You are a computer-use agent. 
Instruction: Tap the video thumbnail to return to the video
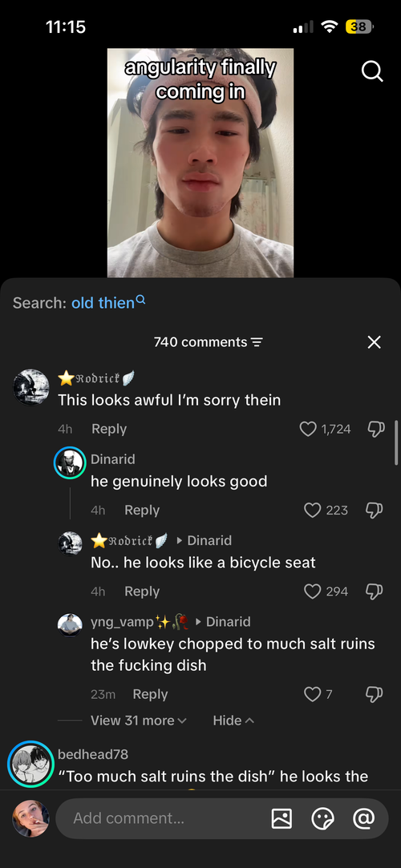[x=200, y=162]
